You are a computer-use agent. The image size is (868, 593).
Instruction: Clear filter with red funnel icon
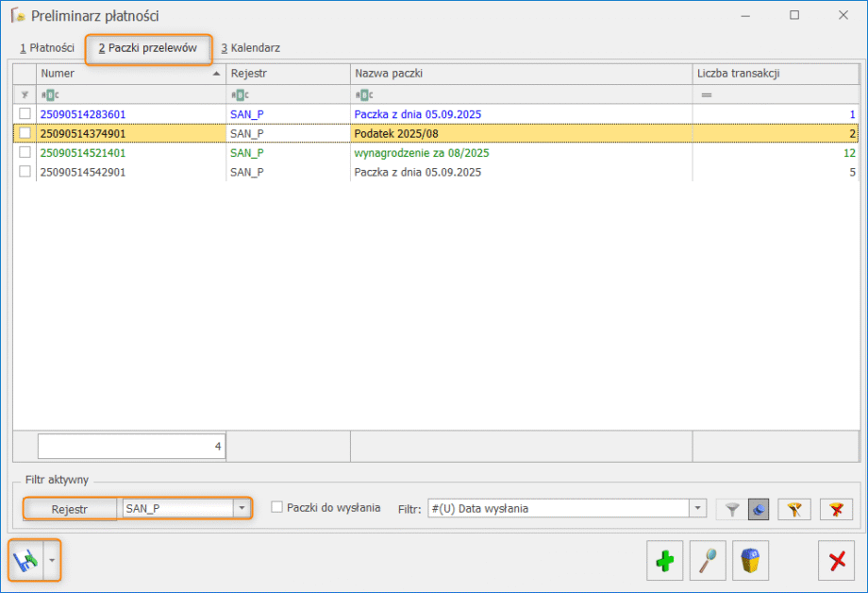click(836, 509)
